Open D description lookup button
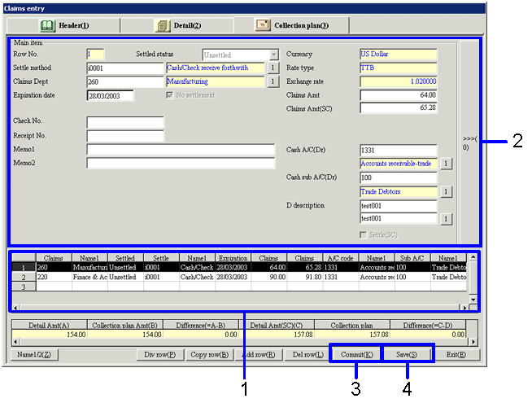 coord(446,219)
